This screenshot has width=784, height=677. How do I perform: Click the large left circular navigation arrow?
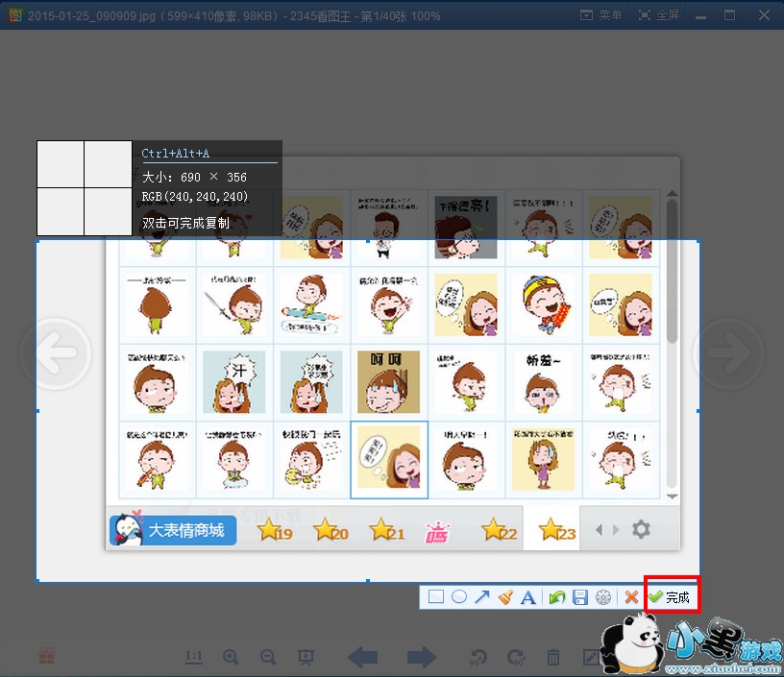tap(56, 353)
